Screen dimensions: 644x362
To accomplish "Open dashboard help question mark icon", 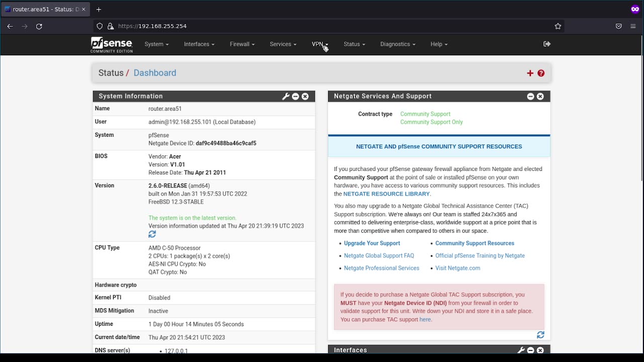I will [x=541, y=73].
